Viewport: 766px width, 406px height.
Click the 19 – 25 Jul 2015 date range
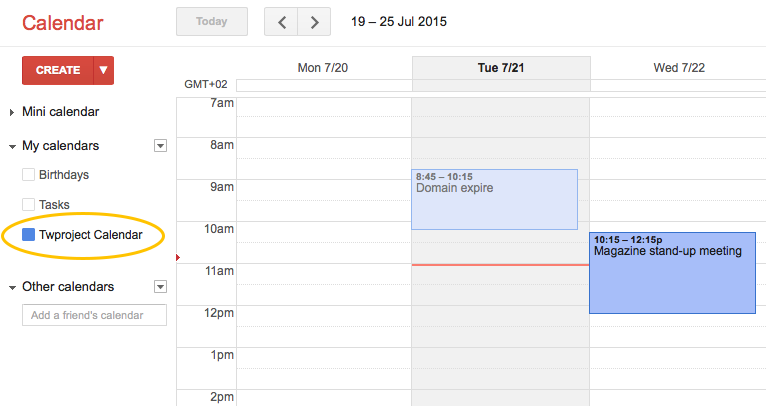[399, 21]
